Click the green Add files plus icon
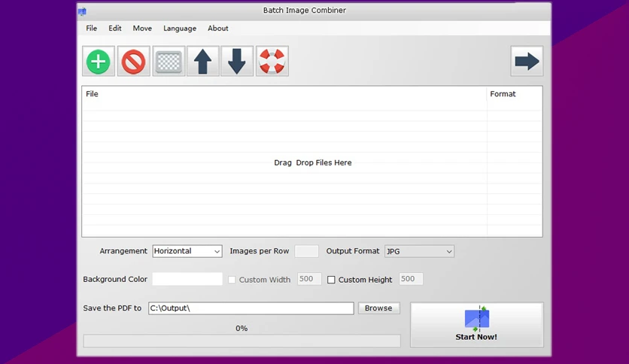This screenshot has height=364, width=629. [x=99, y=62]
